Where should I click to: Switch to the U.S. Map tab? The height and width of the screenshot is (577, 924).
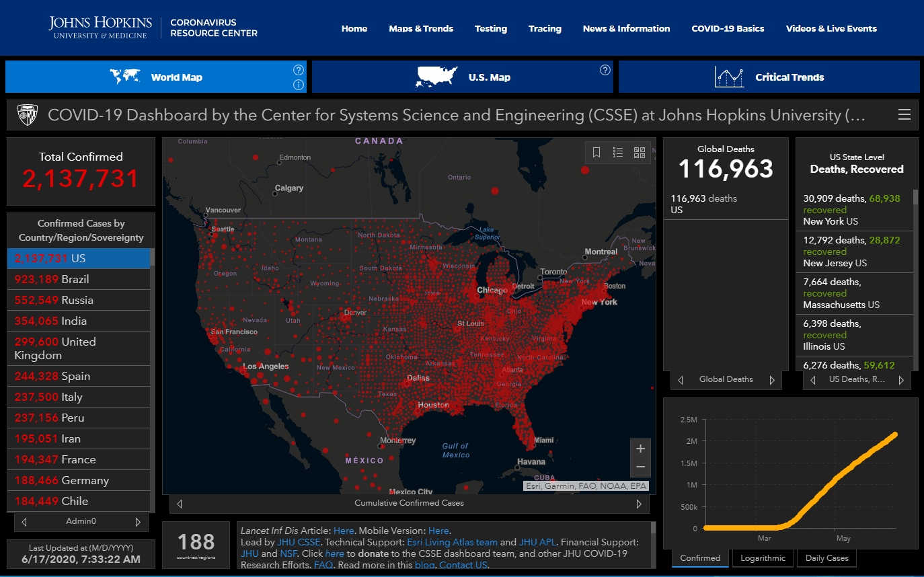[x=463, y=77]
